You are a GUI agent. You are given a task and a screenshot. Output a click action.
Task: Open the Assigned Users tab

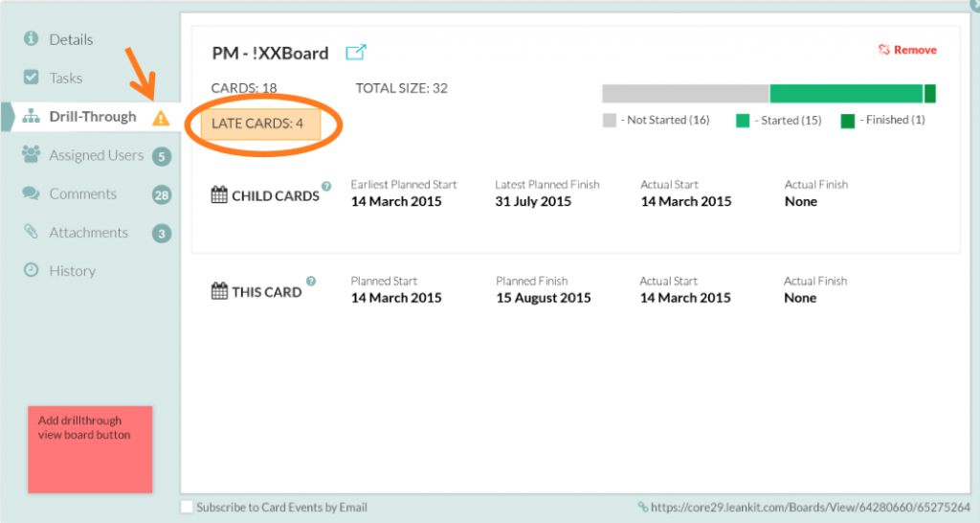tap(96, 155)
